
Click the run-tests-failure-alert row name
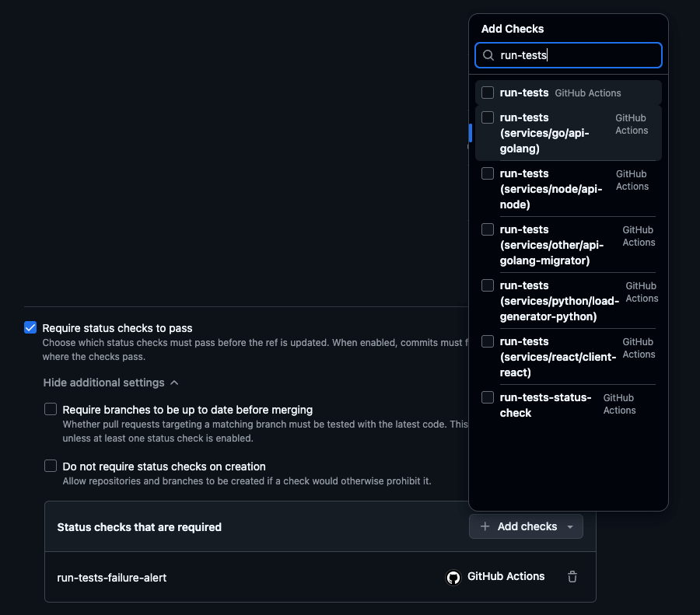point(111,578)
